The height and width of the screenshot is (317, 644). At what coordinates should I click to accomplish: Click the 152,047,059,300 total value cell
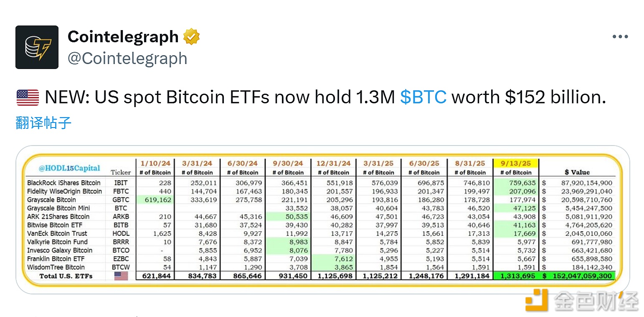click(x=582, y=276)
